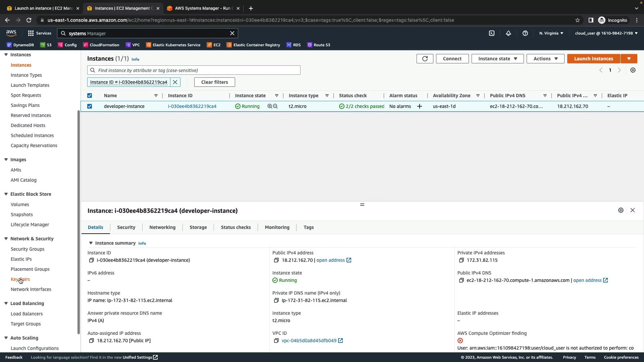Open the Security tab

[126, 227]
